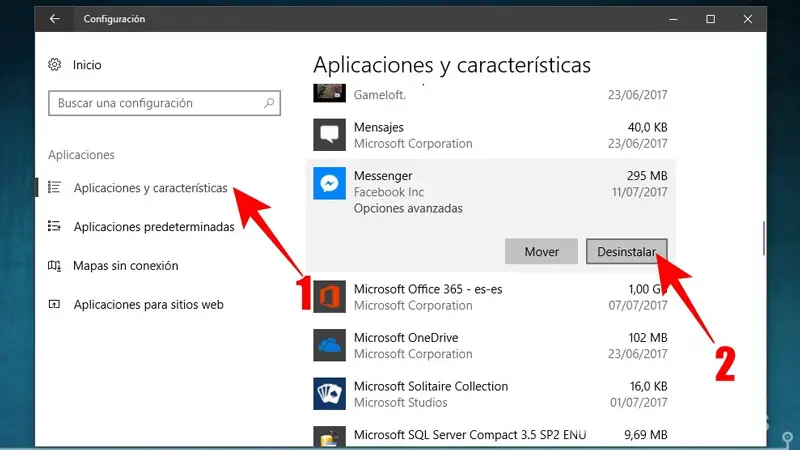The height and width of the screenshot is (450, 800).
Task: Select Microsoft SQL Server Compact 3.5 entry
Action: (470, 435)
